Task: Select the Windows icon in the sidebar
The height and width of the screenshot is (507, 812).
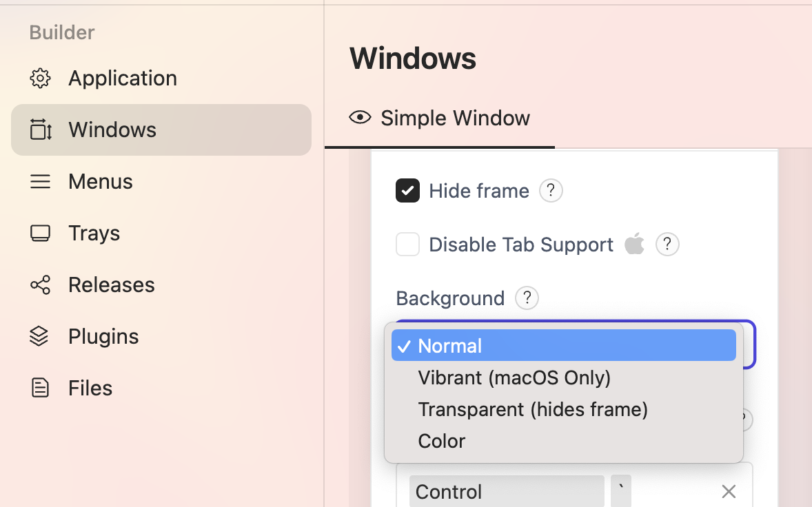Action: (x=41, y=130)
